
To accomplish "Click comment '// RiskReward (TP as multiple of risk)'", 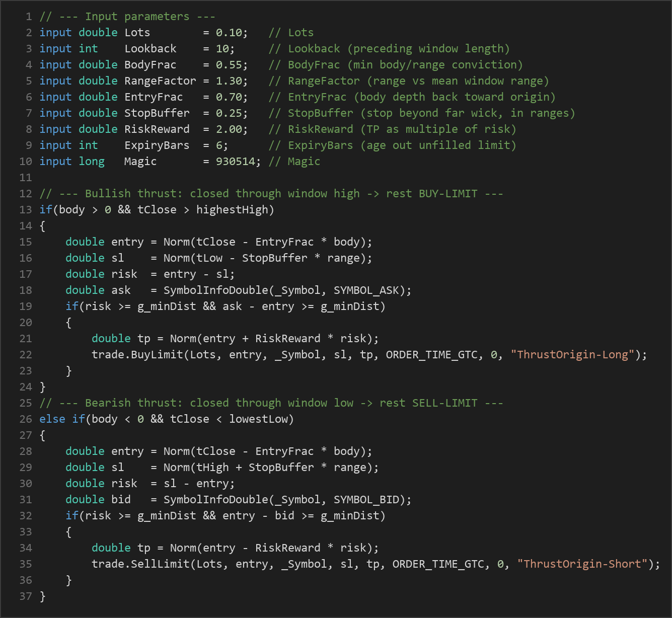I will [393, 129].
